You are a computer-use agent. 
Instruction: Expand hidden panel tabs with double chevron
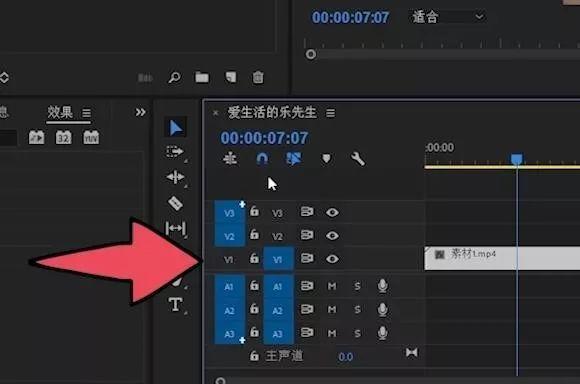click(140, 112)
